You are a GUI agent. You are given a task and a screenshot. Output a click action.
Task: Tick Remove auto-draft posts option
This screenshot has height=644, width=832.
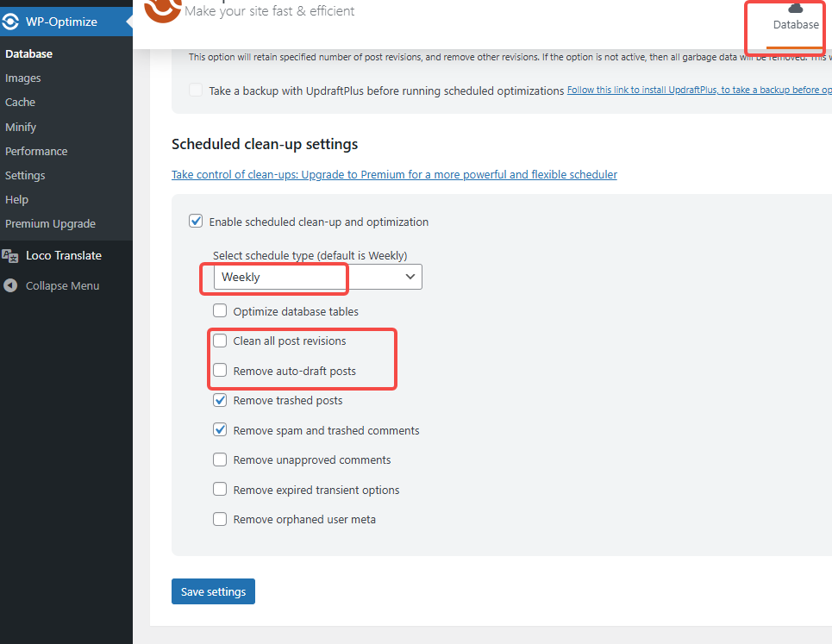point(220,371)
